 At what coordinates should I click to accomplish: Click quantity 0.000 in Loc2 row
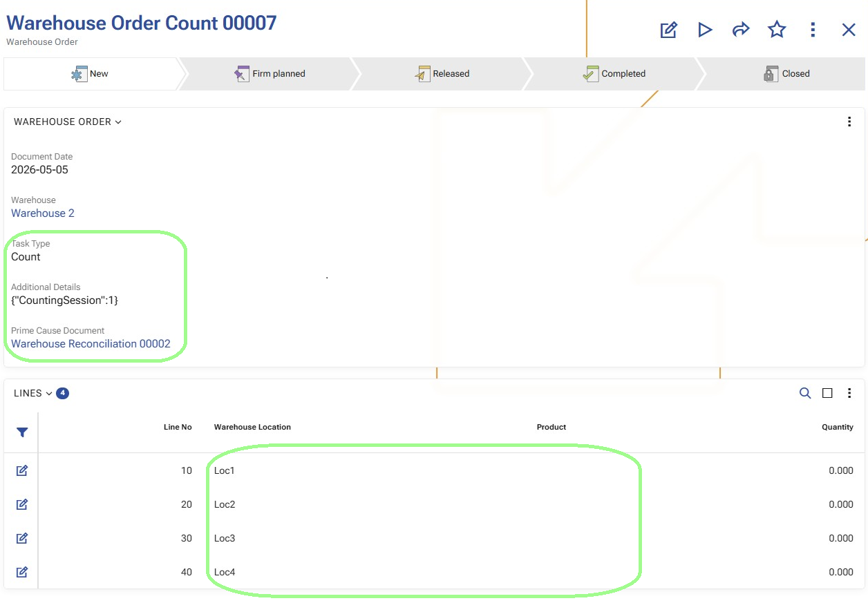(x=841, y=504)
